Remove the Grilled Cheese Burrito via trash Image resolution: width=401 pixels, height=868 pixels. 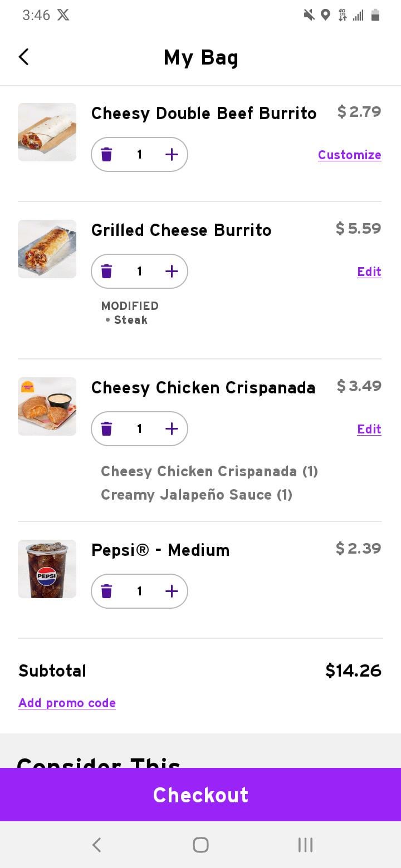pos(106,272)
